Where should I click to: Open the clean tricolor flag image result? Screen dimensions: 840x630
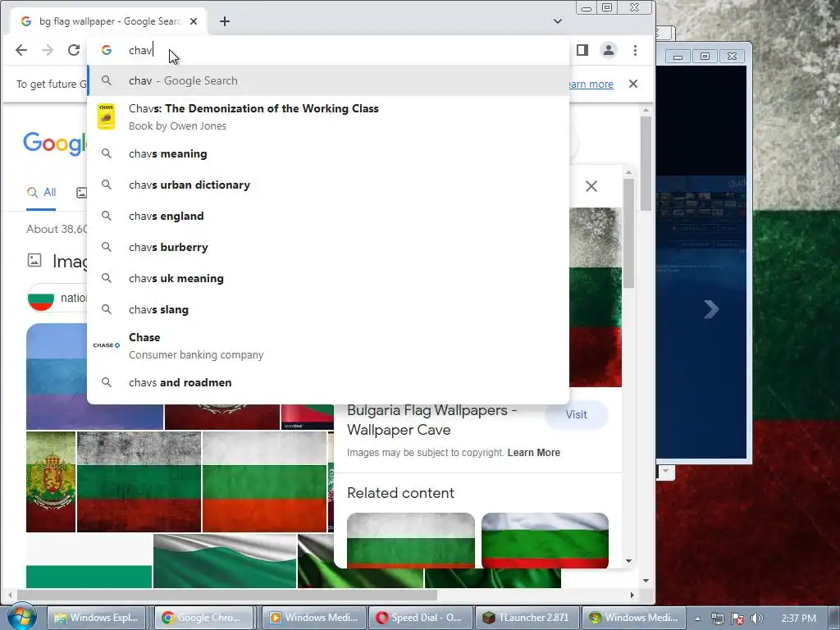click(265, 482)
